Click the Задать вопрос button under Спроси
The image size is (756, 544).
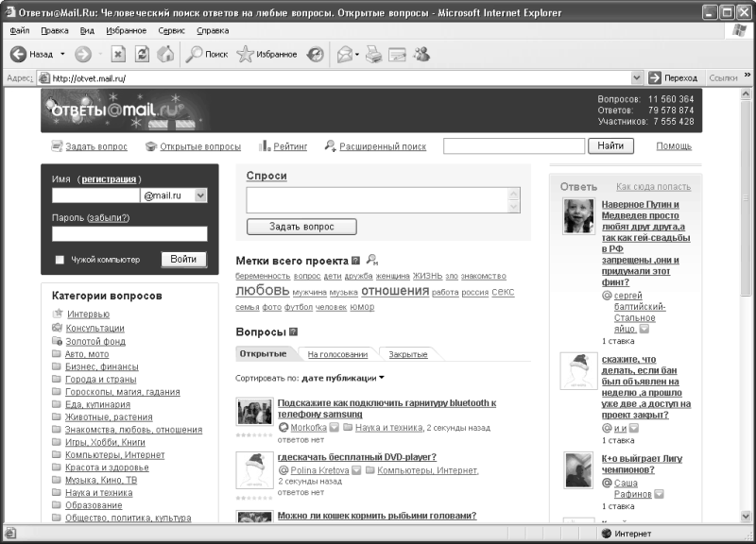click(x=301, y=227)
